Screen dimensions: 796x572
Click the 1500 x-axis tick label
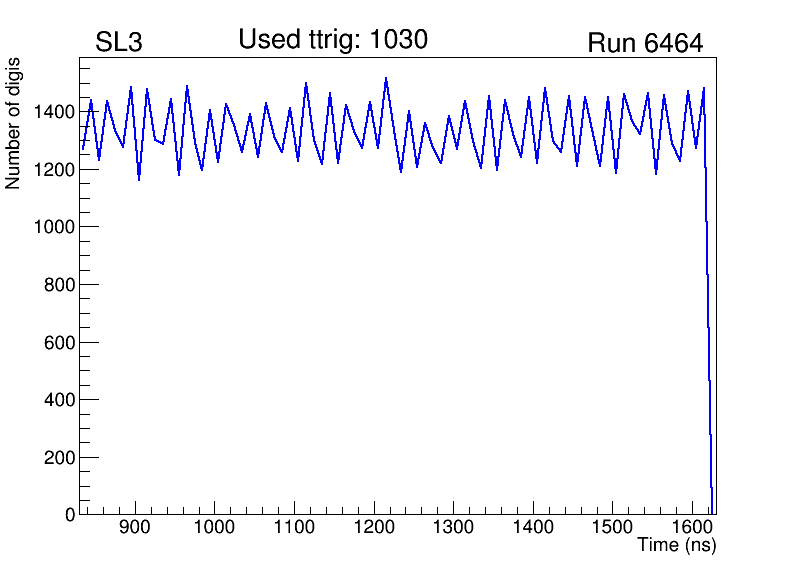(612, 527)
